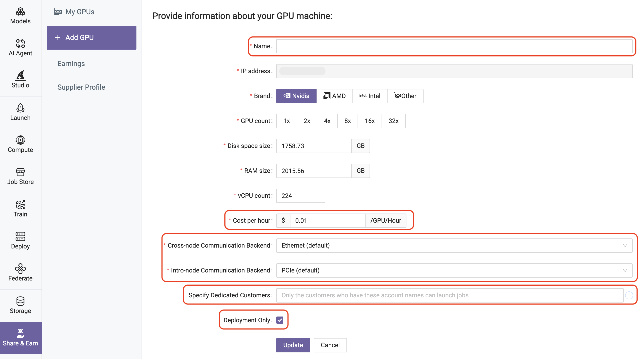This screenshot has width=644, height=359.
Task: Cancel the GPU machine form
Action: coord(330,345)
